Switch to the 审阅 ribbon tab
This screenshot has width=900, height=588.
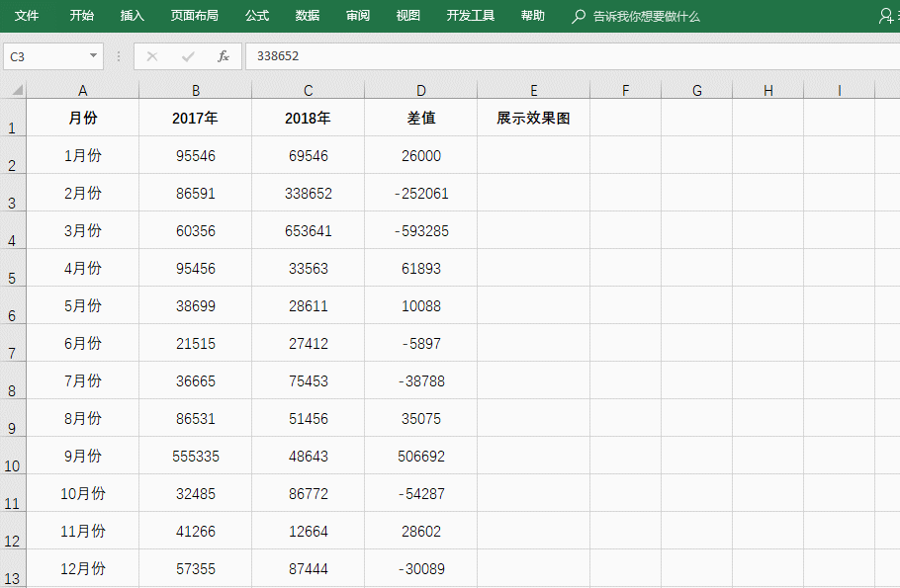[x=357, y=16]
